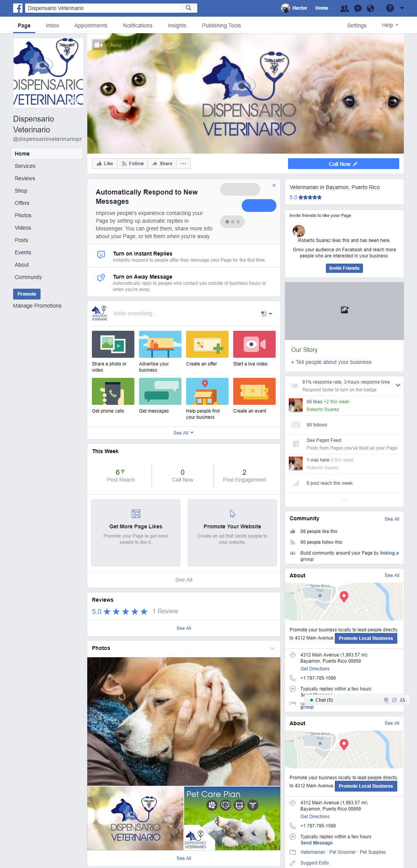Turn on Instant Replies
The height and width of the screenshot is (868, 417).
point(184,256)
